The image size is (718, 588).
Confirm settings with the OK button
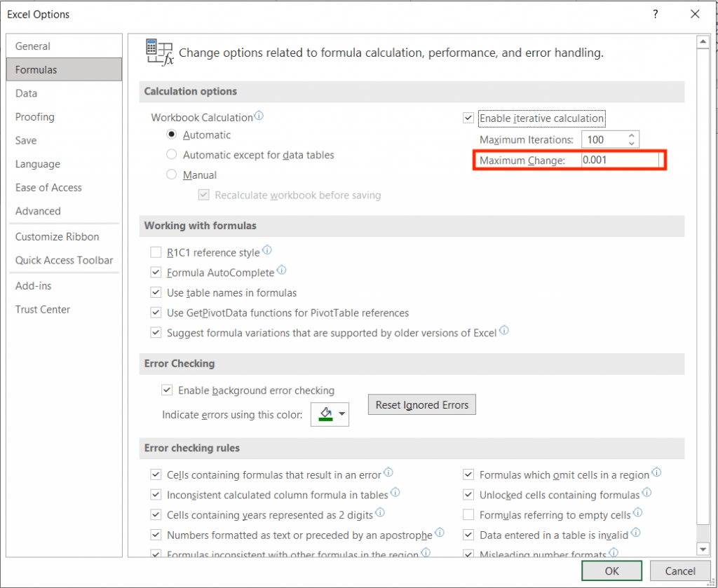tap(611, 570)
